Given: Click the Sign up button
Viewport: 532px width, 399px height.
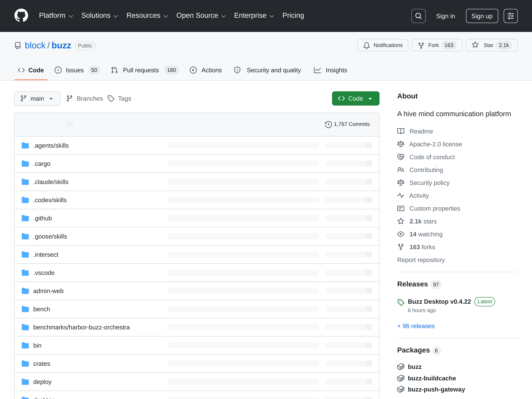Looking at the screenshot, I should click(x=482, y=16).
